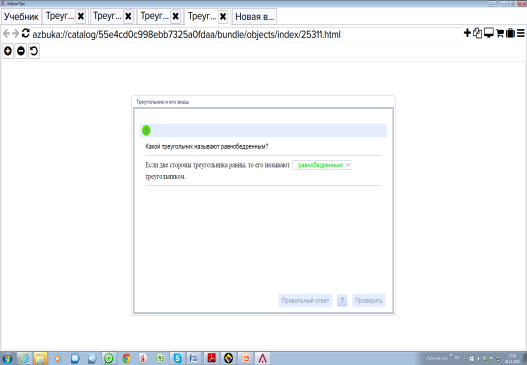Switch to the first Треуг... tab

(60, 16)
